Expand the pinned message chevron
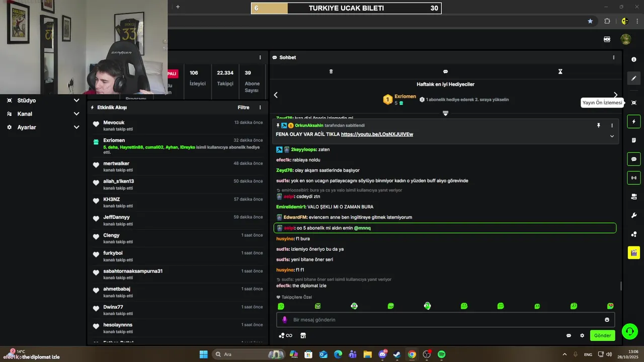Screen dimensions: 644x362 click(x=612, y=136)
